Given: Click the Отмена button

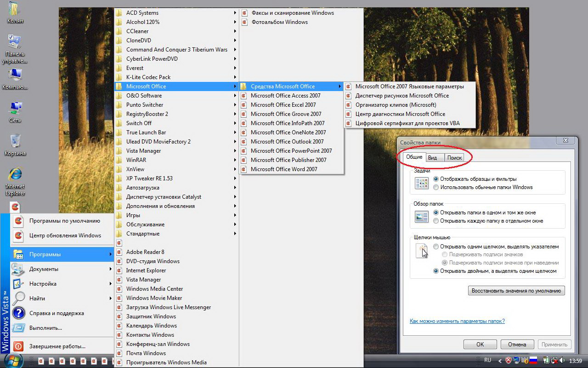Looking at the screenshot, I should [517, 344].
